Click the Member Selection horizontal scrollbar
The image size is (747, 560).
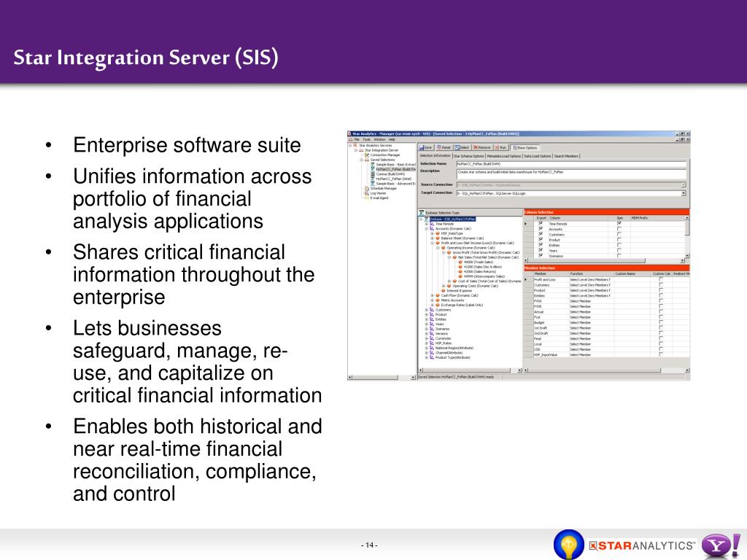(606, 370)
